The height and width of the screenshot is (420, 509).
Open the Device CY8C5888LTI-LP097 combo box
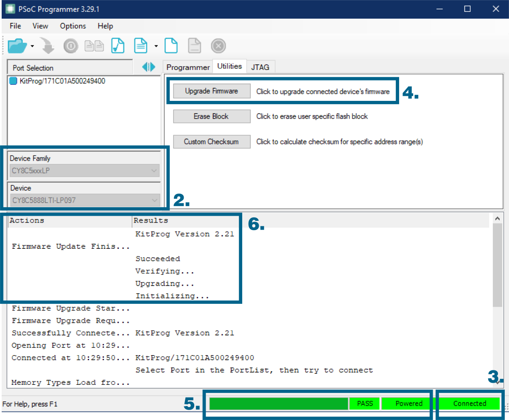coord(85,200)
